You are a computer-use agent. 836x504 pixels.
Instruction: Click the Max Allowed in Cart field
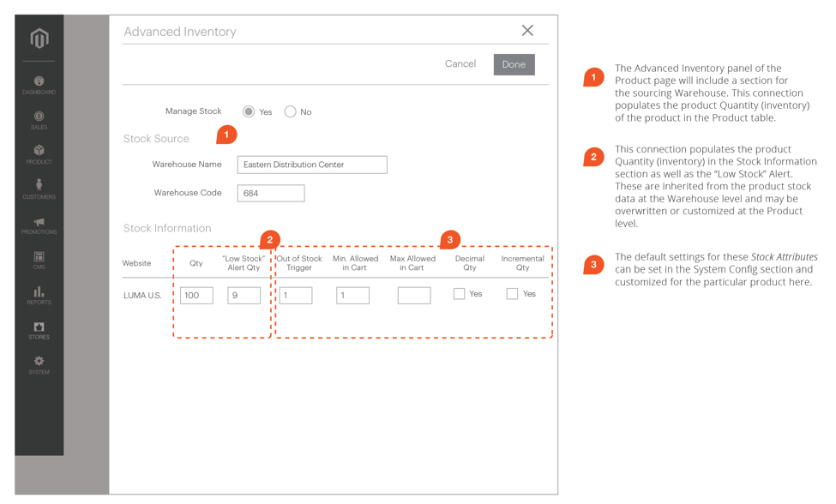pos(414,296)
